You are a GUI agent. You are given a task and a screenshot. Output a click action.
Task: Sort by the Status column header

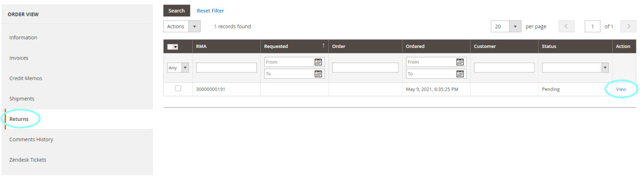click(575, 46)
